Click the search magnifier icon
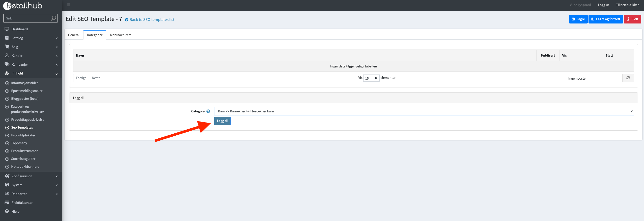 click(x=53, y=18)
